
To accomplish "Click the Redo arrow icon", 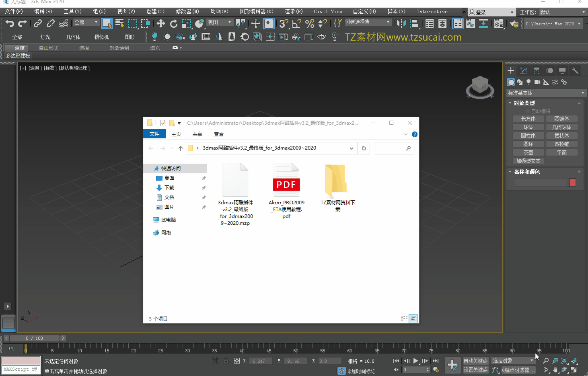I will (23, 24).
